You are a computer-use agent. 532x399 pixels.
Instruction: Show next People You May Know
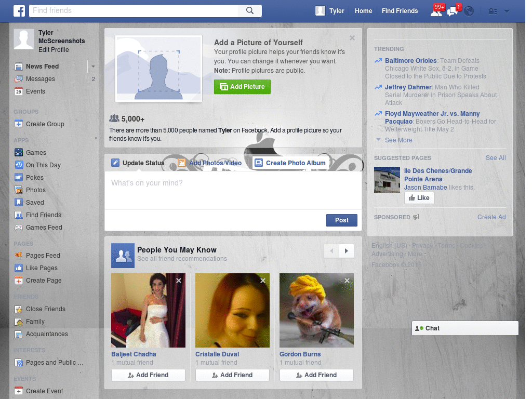[347, 251]
